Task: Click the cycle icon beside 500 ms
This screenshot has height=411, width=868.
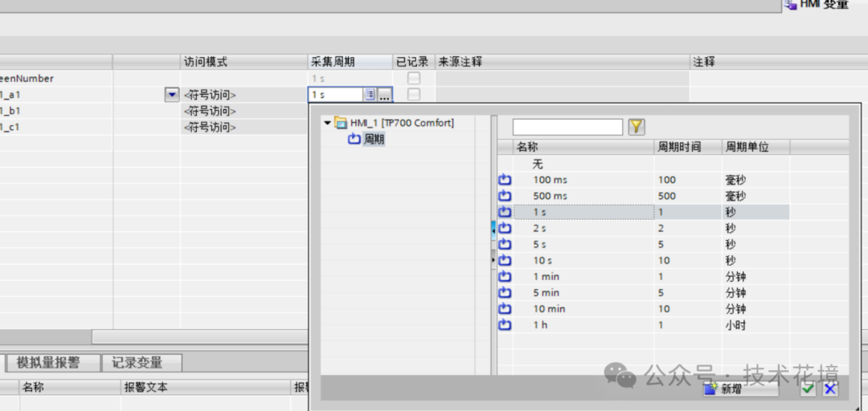Action: point(505,196)
